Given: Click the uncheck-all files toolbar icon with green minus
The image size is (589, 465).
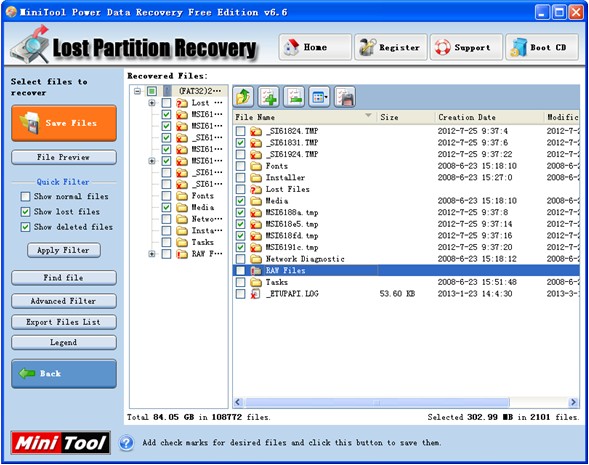Looking at the screenshot, I should point(294,97).
